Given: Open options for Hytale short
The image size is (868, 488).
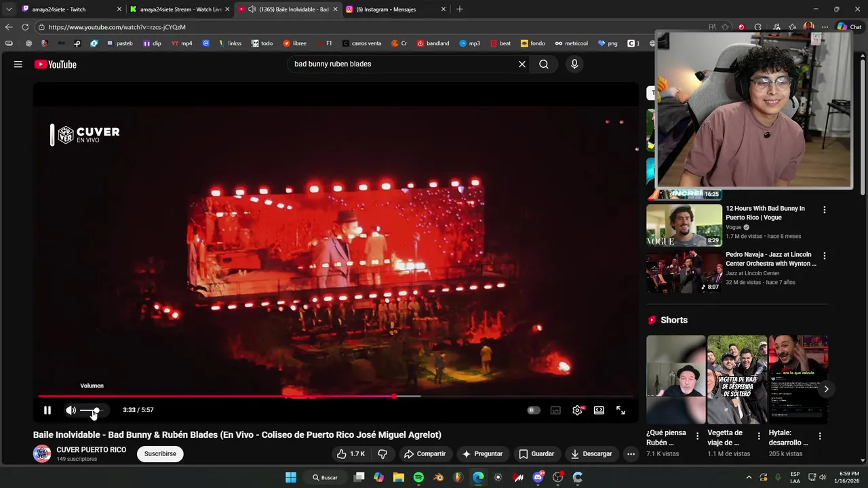Looking at the screenshot, I should point(820,436).
